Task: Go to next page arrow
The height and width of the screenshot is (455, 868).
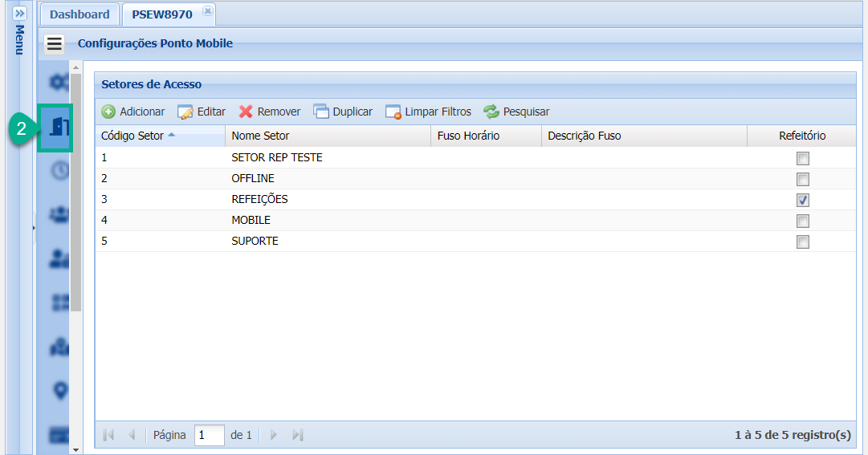Action: click(x=274, y=435)
